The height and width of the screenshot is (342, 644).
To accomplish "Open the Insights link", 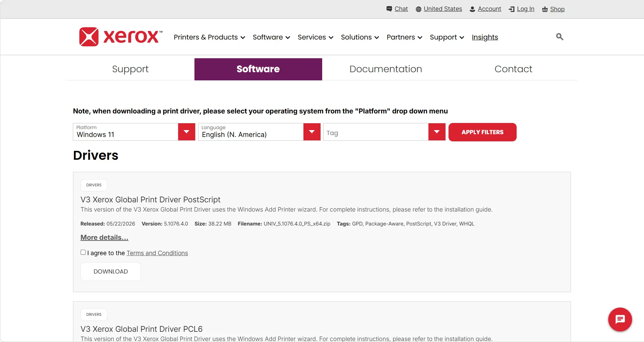I will point(485,37).
